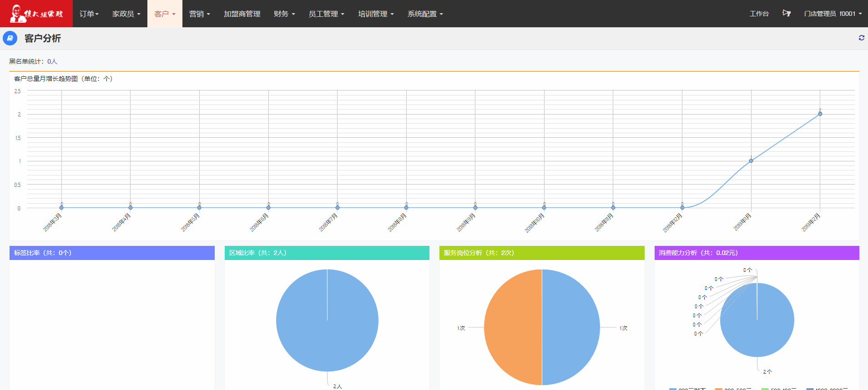Click the 客户分析 page title
Image resolution: width=868 pixels, height=390 pixels.
(43, 38)
